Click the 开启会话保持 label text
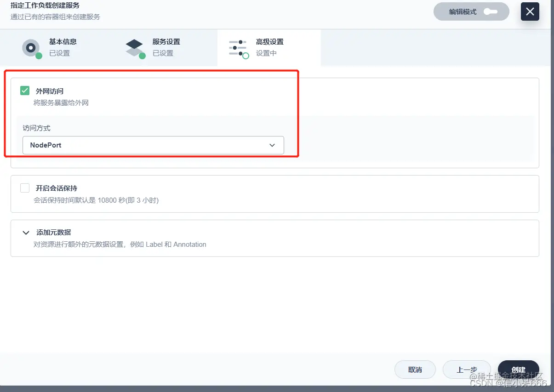The image size is (554, 392). click(x=57, y=188)
